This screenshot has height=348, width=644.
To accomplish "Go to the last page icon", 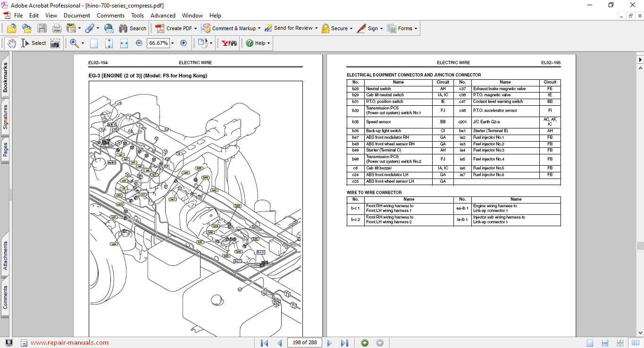I will [x=344, y=343].
